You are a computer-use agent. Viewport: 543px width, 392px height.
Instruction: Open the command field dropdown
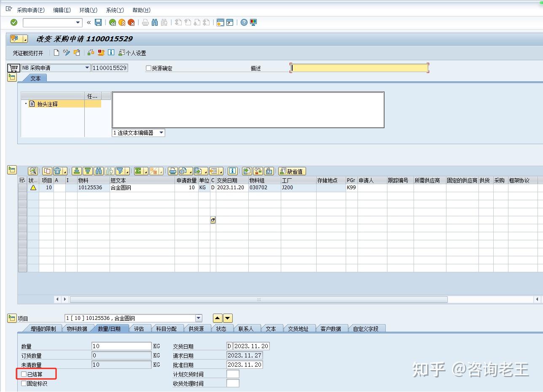pos(78,22)
